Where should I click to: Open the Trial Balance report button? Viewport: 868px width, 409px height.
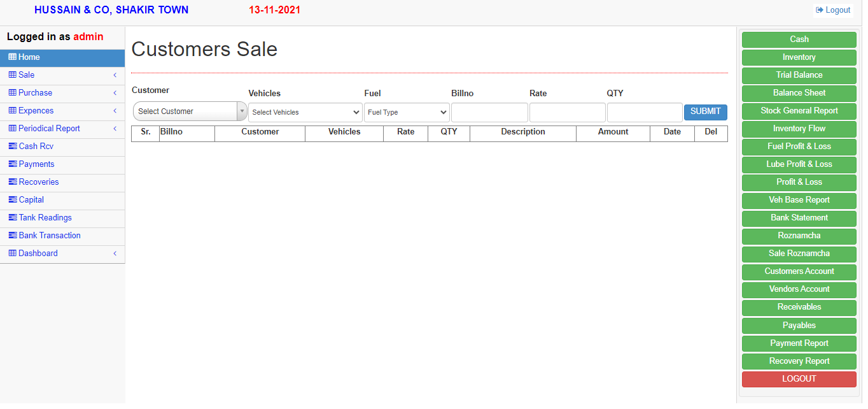(799, 75)
